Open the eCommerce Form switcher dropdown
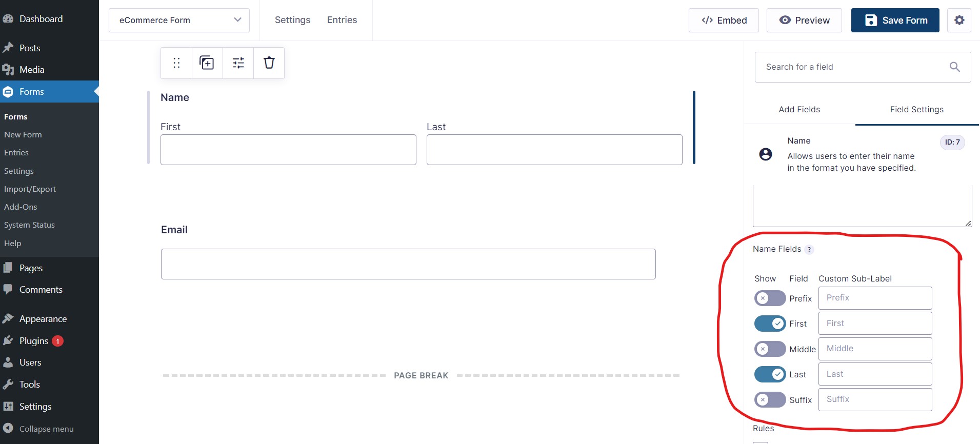 coord(179,21)
